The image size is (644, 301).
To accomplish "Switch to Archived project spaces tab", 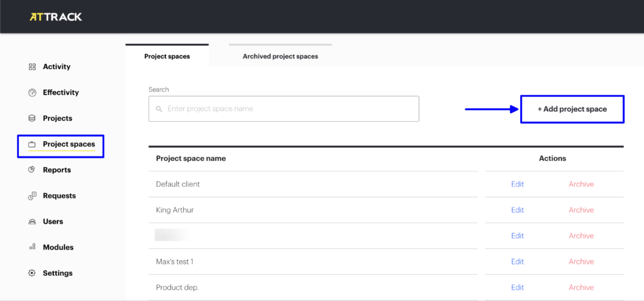I will tap(280, 57).
